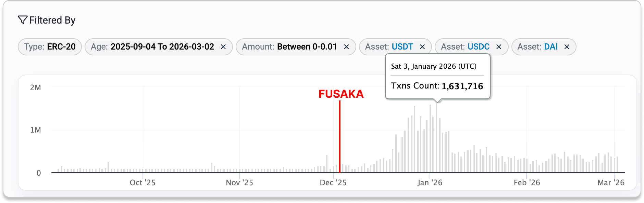Click the Feb '26 axis label
Image resolution: width=644 pixels, height=203 pixels.
pyautogui.click(x=527, y=182)
